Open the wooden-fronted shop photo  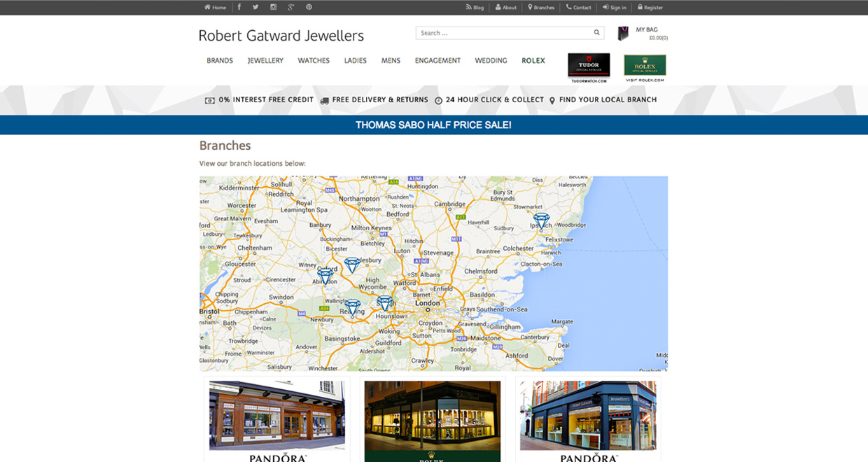coord(277,416)
